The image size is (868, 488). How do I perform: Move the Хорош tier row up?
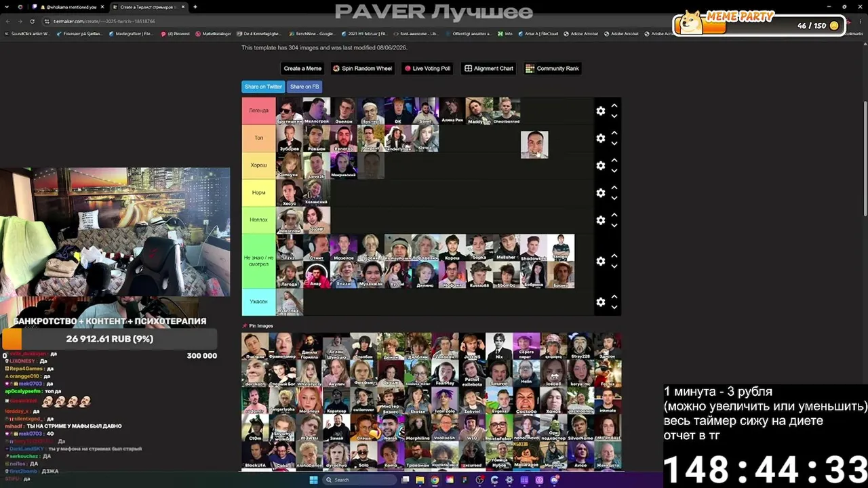click(614, 161)
